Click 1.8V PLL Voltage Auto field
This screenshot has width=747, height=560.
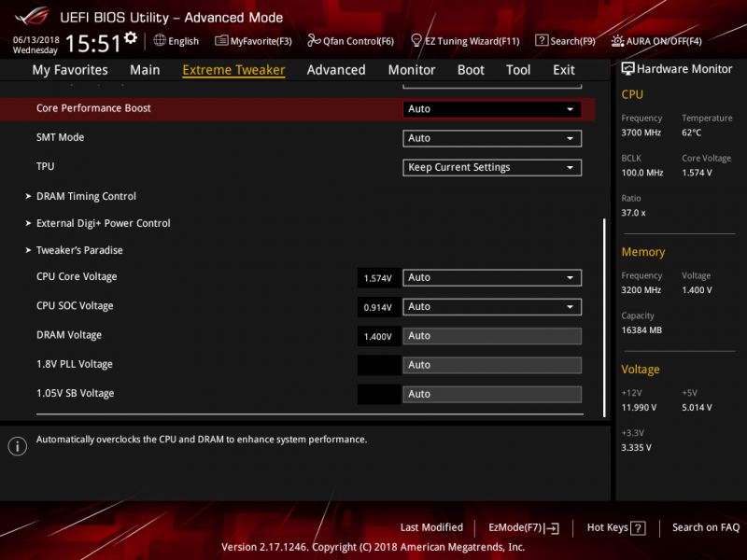point(492,365)
